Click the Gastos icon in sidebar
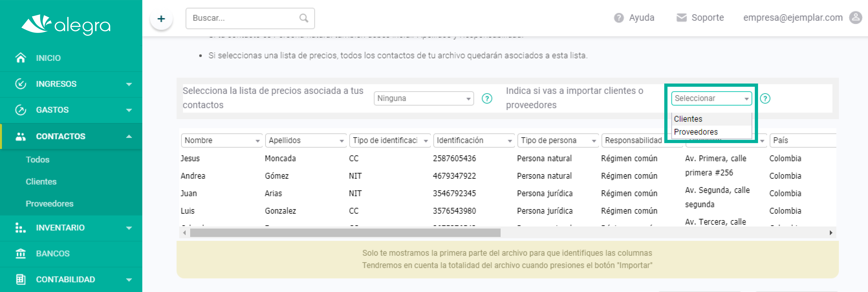The height and width of the screenshot is (292, 868). click(x=21, y=110)
